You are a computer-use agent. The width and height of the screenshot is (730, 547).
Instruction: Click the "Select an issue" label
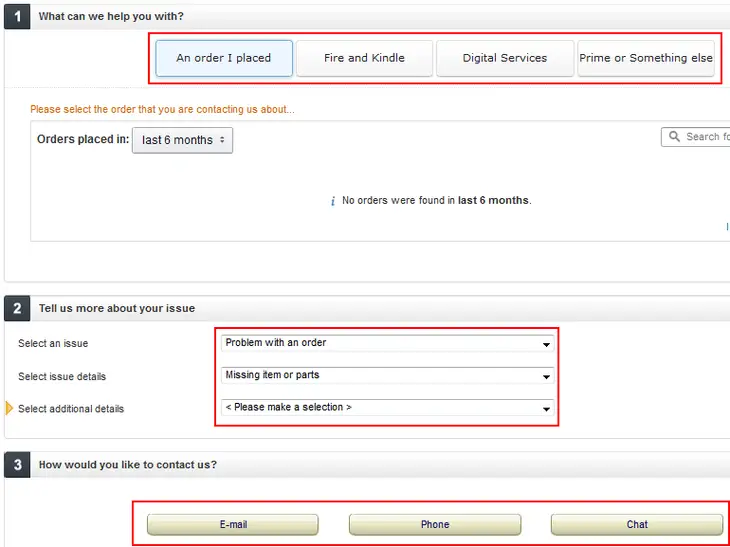point(53,344)
